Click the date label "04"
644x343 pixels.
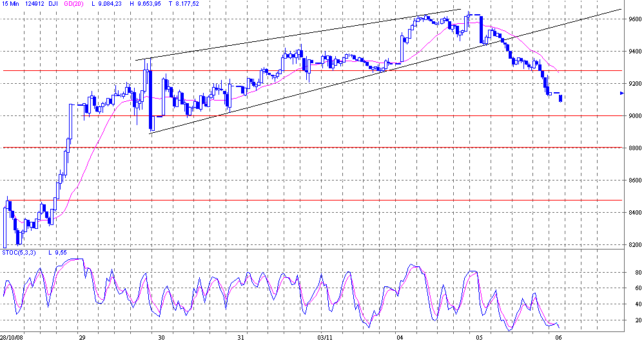pos(400,338)
